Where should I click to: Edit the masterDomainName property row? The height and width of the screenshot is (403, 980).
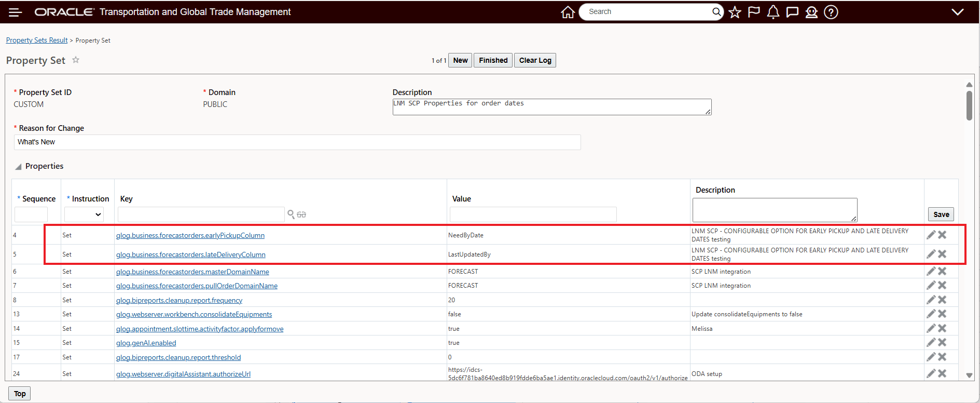click(931, 271)
